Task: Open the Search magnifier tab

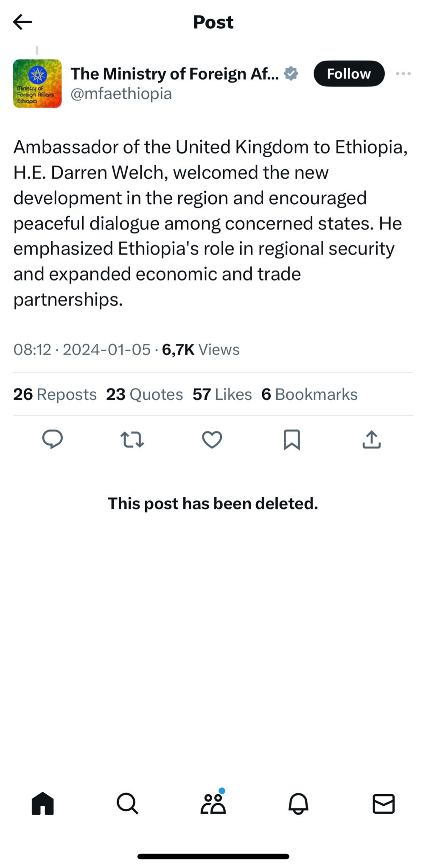Action: pyautogui.click(x=127, y=804)
